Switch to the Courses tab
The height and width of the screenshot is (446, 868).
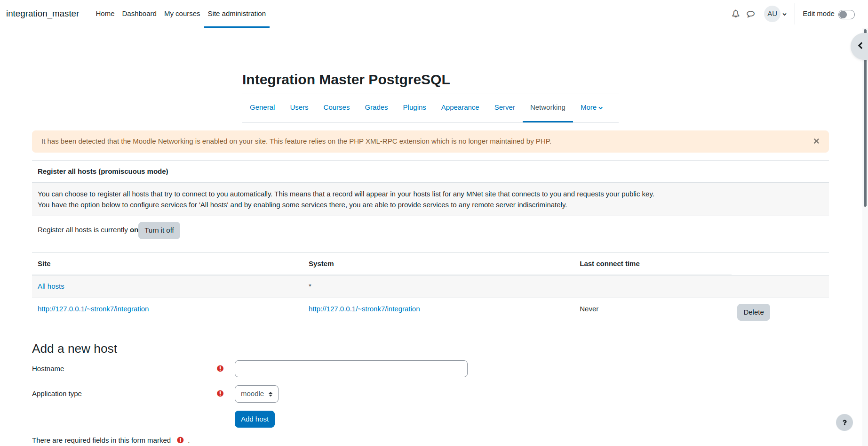pos(336,107)
